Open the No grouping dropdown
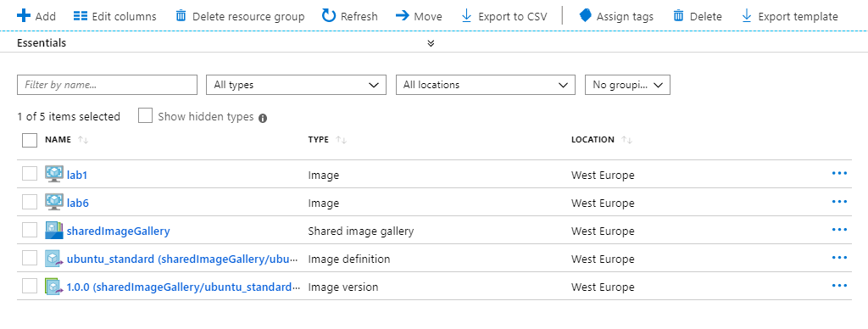Screen dimensions: 868x329 pyautogui.click(x=628, y=85)
